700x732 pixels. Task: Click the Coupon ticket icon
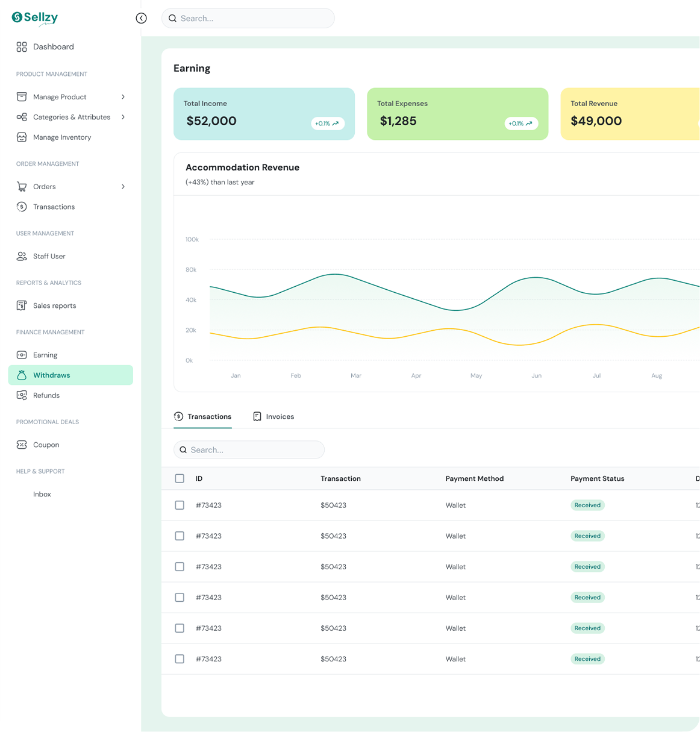coord(22,445)
